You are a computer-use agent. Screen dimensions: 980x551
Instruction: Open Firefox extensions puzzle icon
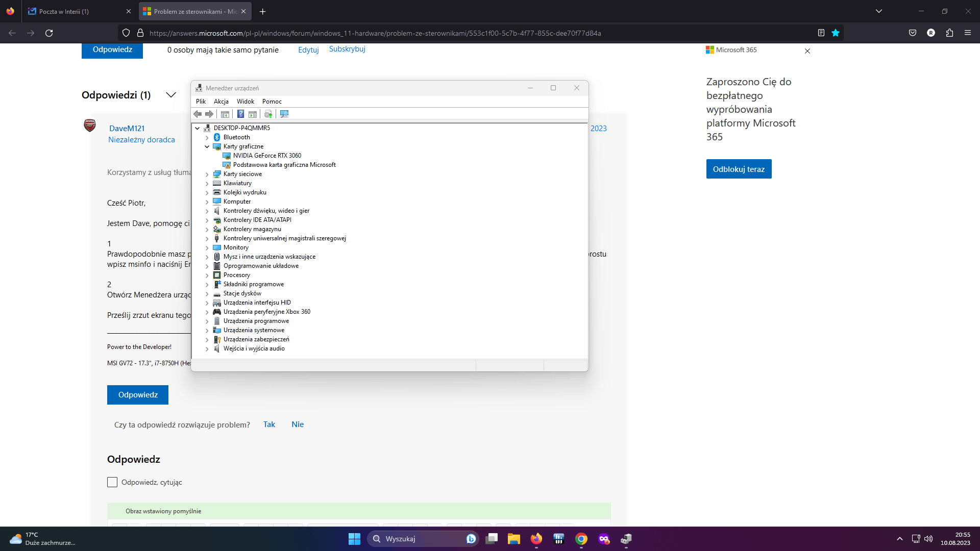point(949,33)
